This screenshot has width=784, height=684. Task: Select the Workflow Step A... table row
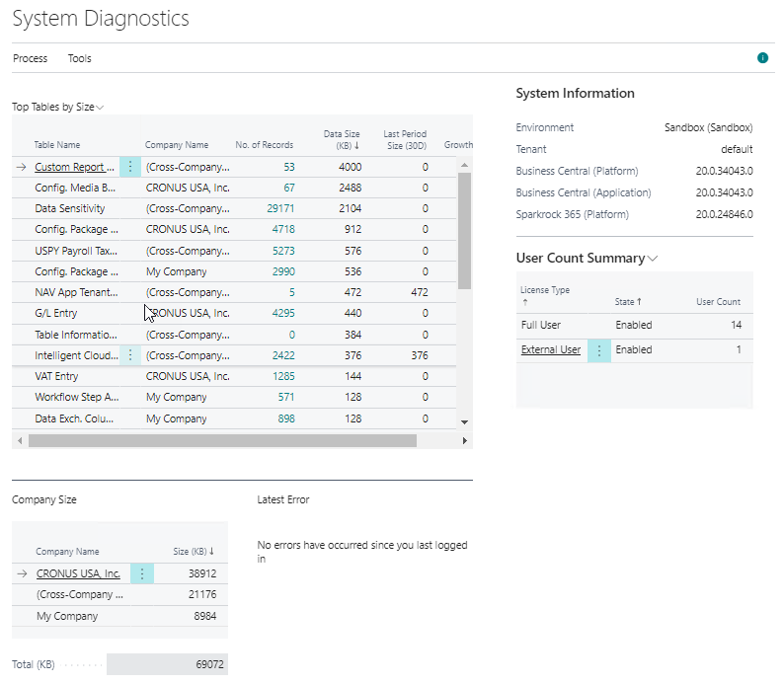(234, 397)
